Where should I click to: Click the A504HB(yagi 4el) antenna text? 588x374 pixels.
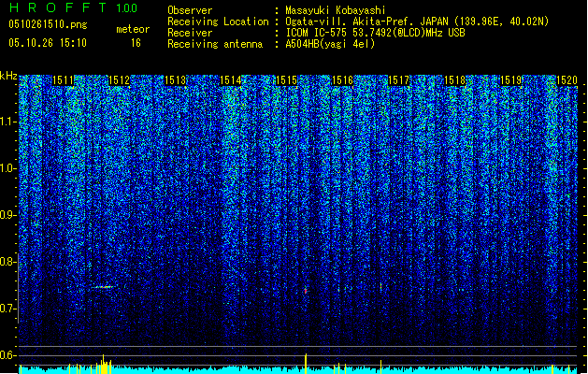tap(330, 44)
